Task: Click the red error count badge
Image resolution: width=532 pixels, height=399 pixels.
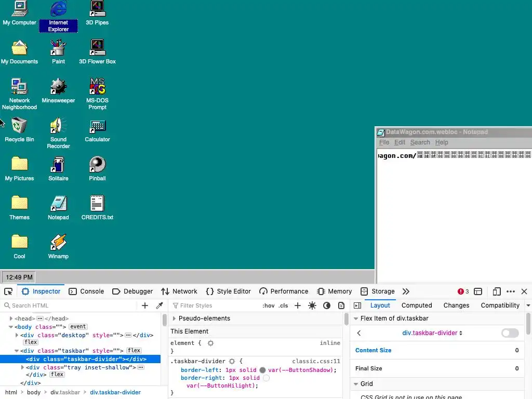Action: 463,291
